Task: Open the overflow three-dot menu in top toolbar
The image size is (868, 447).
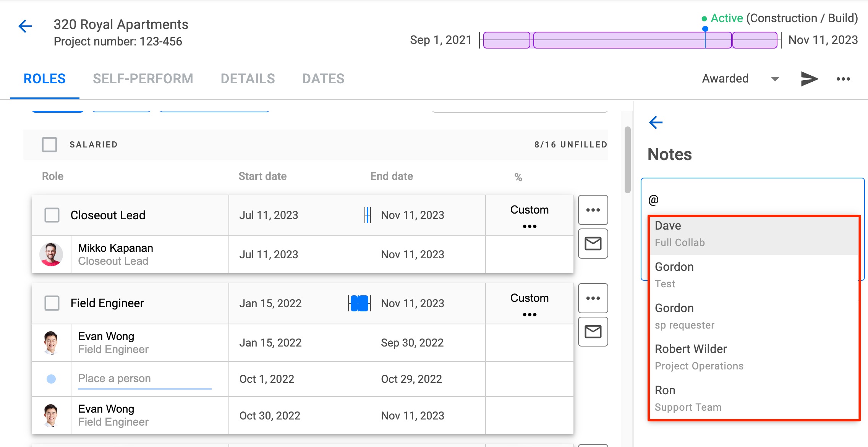Action: pyautogui.click(x=843, y=79)
